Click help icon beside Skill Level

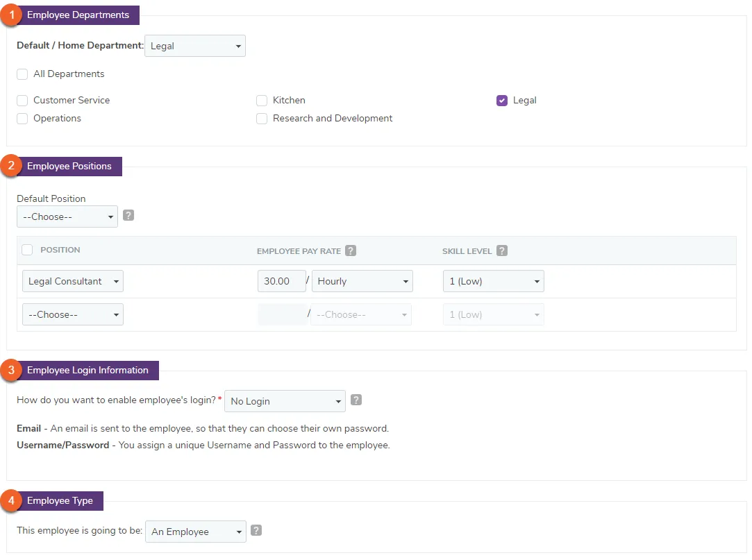point(501,251)
